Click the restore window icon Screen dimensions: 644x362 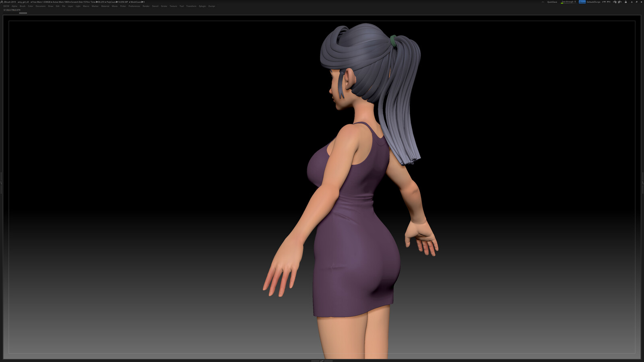coord(637,2)
